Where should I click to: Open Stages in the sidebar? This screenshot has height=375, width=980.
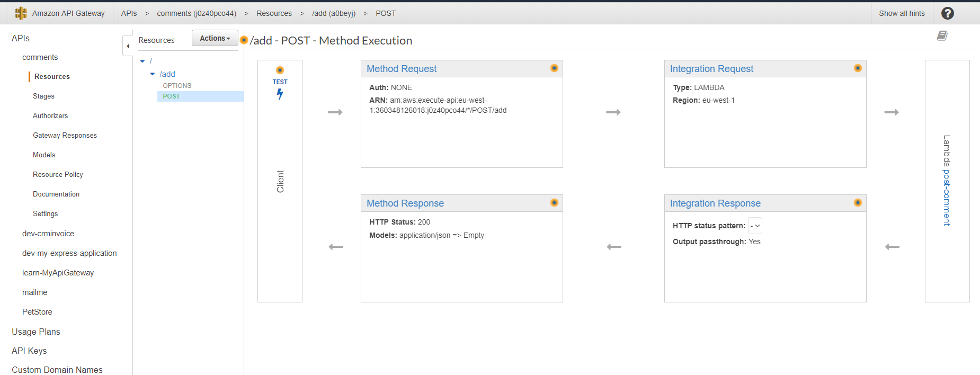[43, 96]
